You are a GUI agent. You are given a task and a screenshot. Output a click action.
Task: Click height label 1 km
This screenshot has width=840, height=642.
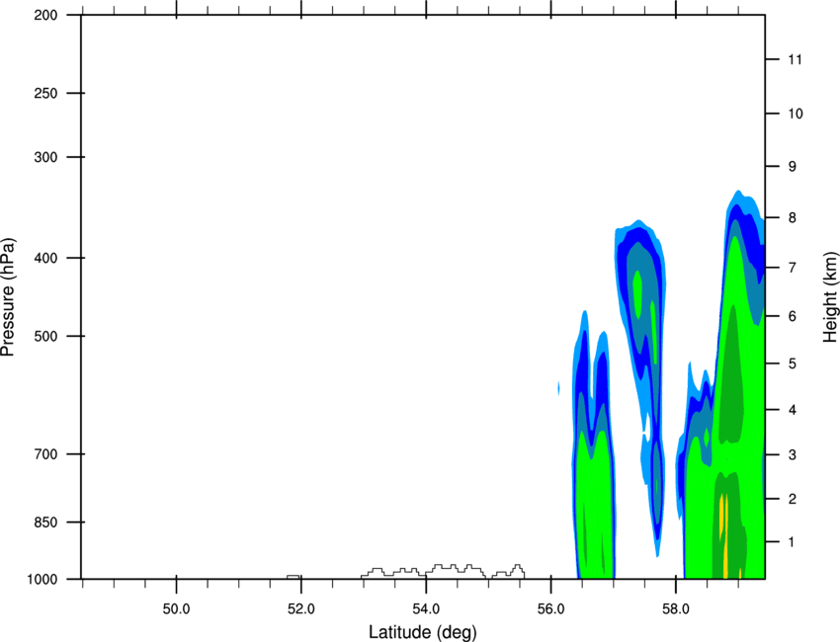click(x=793, y=542)
